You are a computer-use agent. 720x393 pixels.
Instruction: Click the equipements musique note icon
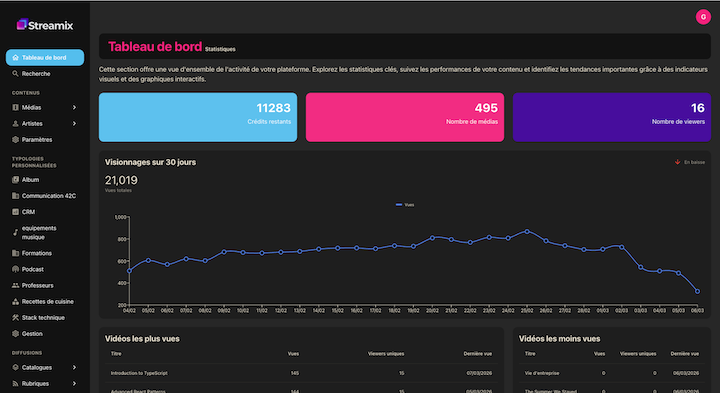pyautogui.click(x=16, y=232)
